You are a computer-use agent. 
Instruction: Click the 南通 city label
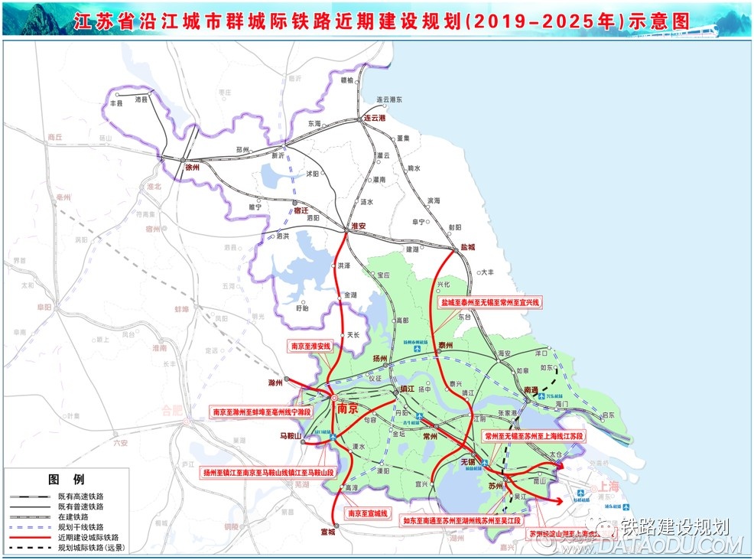point(531,389)
